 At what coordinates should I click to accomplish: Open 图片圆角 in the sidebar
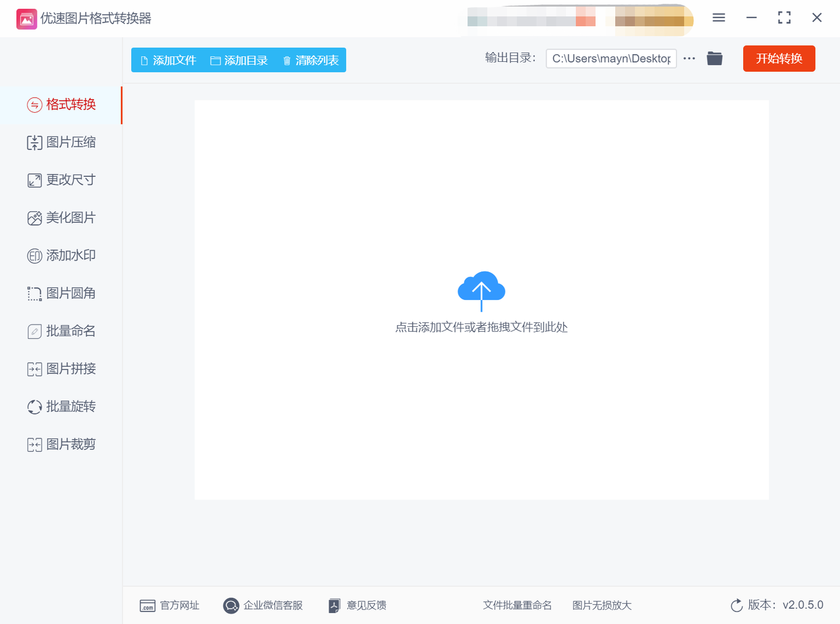61,294
